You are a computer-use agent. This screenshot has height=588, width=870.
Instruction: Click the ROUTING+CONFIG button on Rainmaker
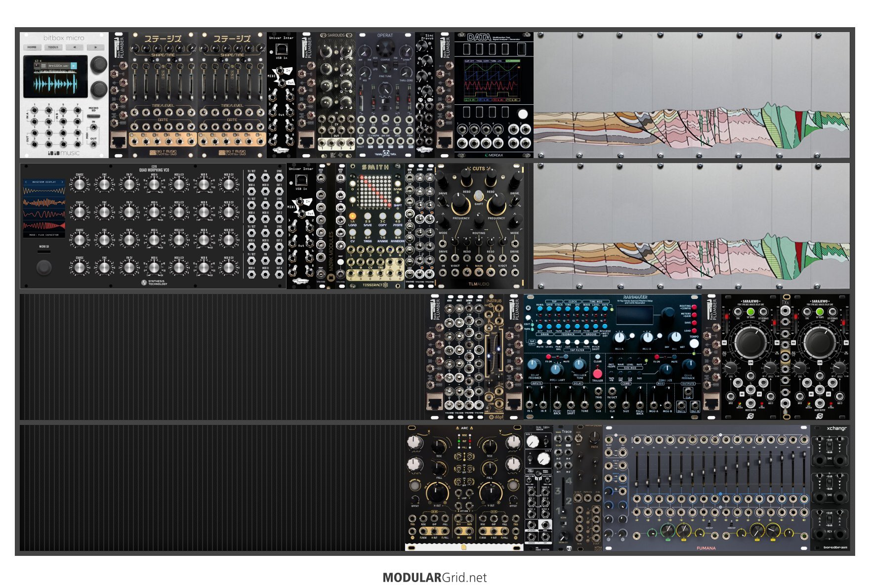[694, 307]
